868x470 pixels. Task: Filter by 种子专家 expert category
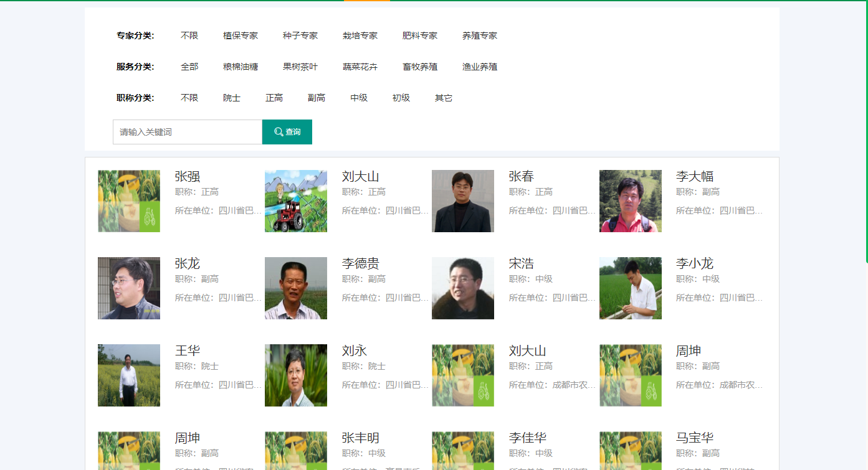(300, 35)
